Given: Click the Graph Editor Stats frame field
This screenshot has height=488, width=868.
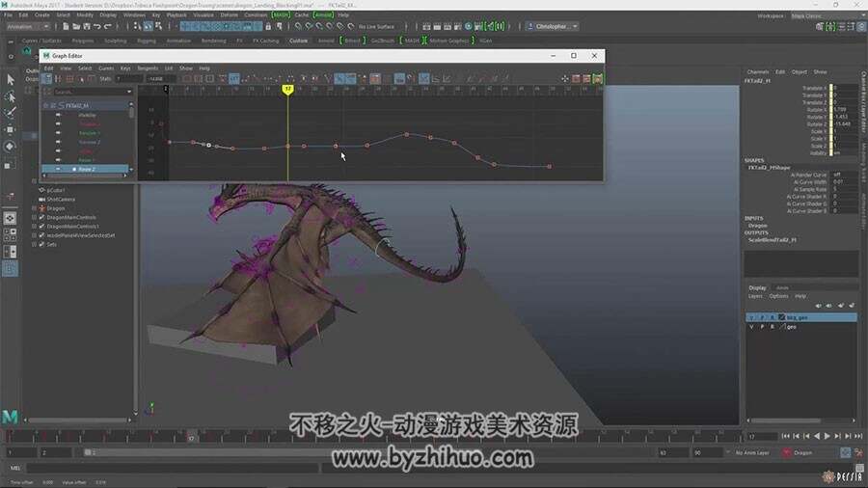Looking at the screenshot, I should [129, 79].
